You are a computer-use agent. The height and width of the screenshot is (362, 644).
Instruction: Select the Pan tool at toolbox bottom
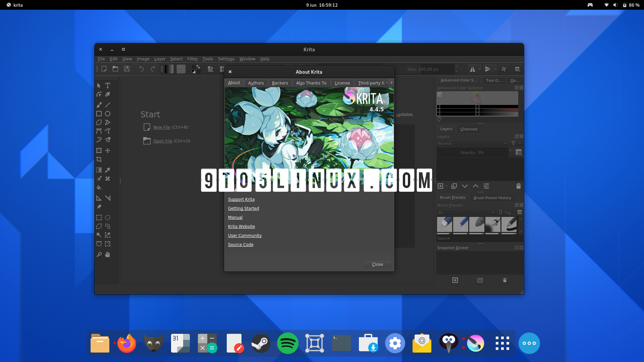[x=108, y=255]
